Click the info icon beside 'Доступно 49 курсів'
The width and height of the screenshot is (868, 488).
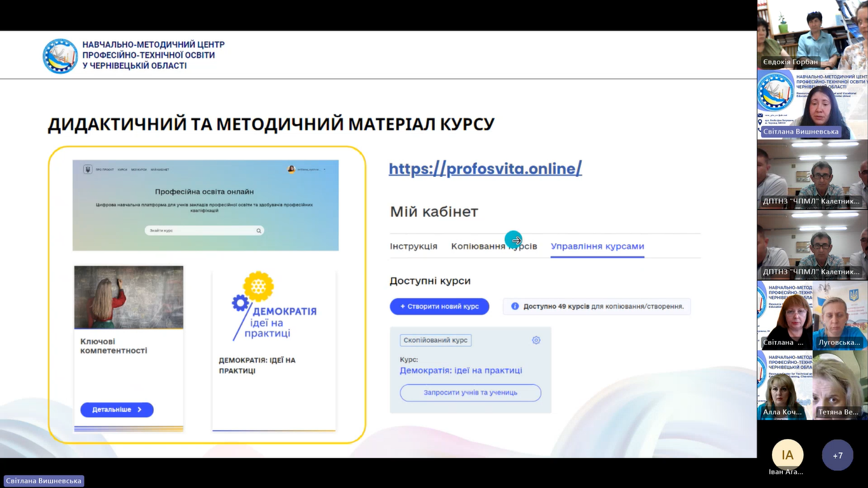coord(514,306)
